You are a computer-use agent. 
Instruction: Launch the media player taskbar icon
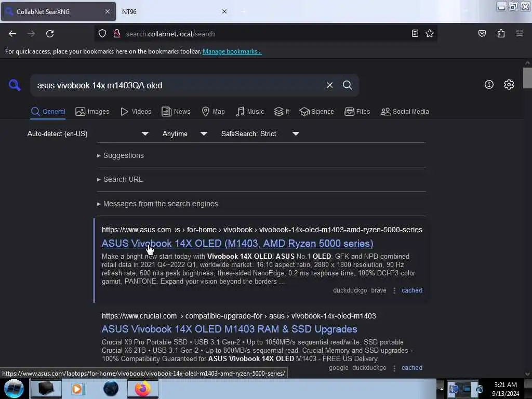click(77, 389)
